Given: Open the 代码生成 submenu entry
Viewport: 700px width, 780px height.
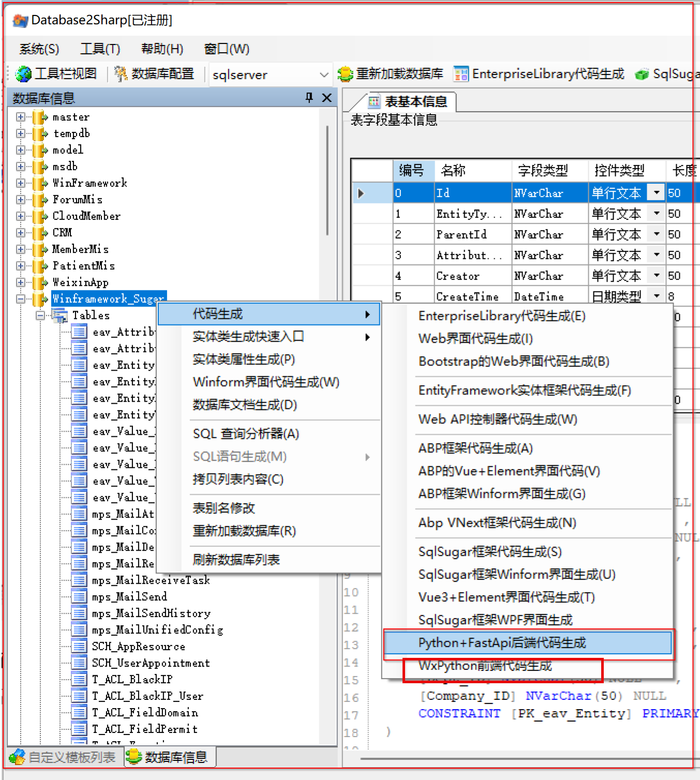Looking at the screenshot, I should 269,314.
